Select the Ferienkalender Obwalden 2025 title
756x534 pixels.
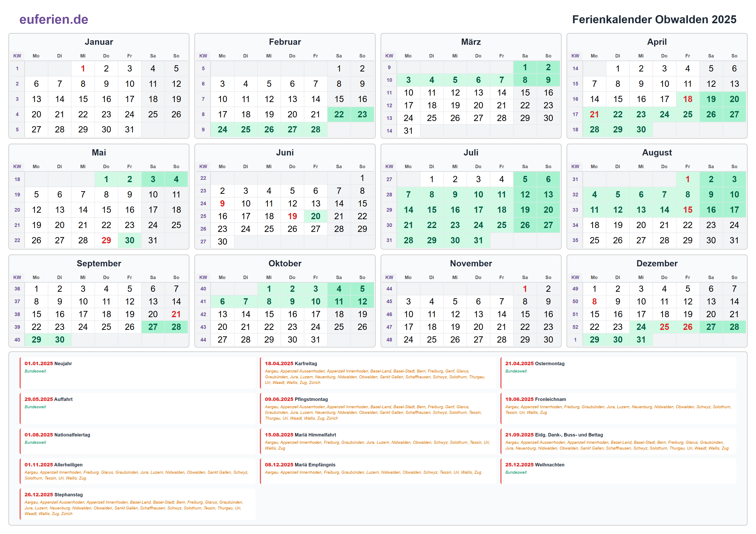pyautogui.click(x=654, y=19)
